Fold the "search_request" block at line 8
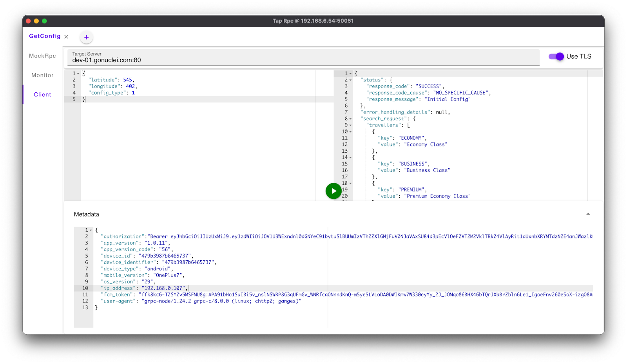627x364 pixels. click(x=351, y=119)
